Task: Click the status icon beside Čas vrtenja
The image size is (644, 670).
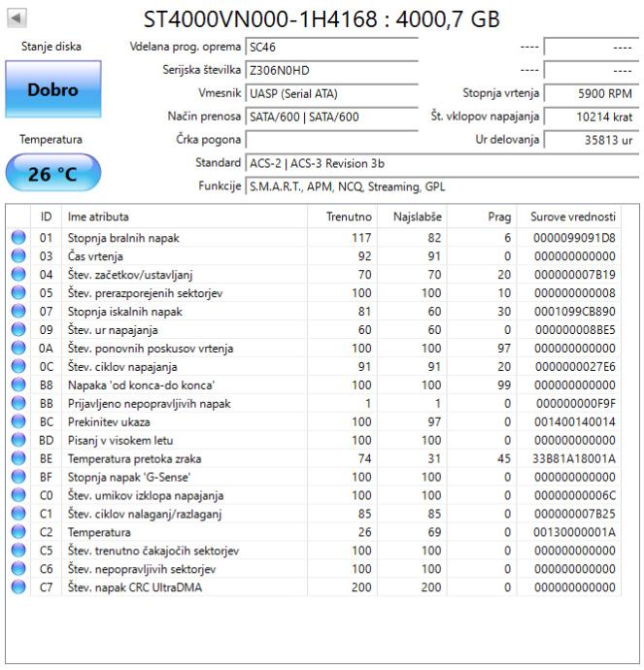Action: point(19,256)
